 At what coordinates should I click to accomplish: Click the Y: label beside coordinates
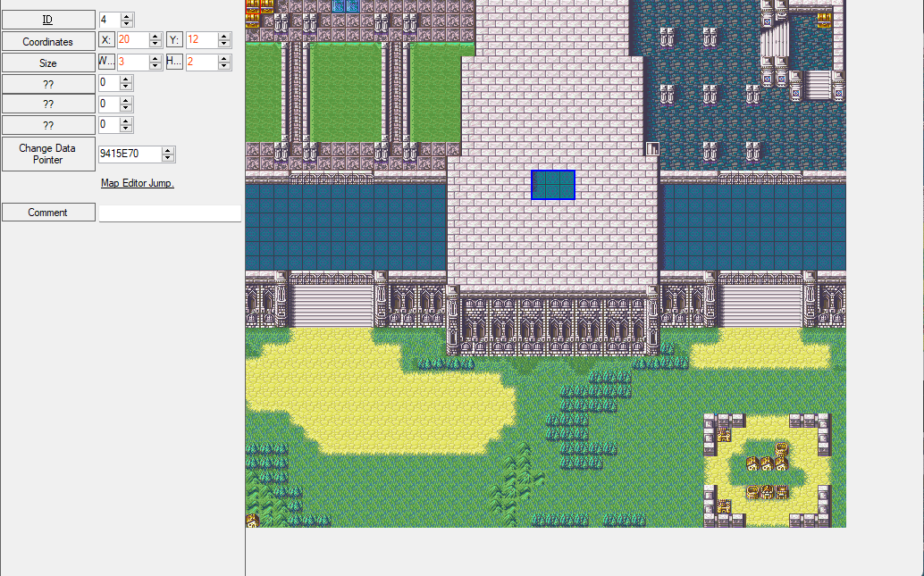(174, 40)
